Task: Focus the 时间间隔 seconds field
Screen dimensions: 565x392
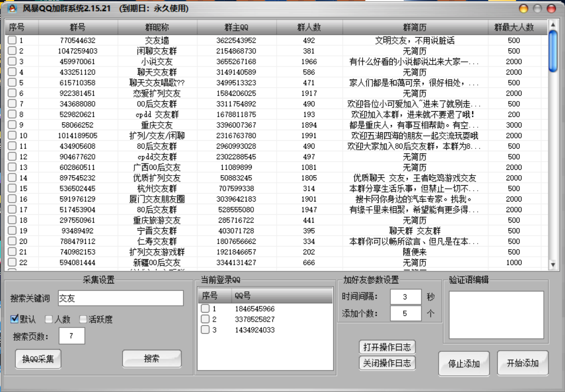Action: tap(406, 297)
